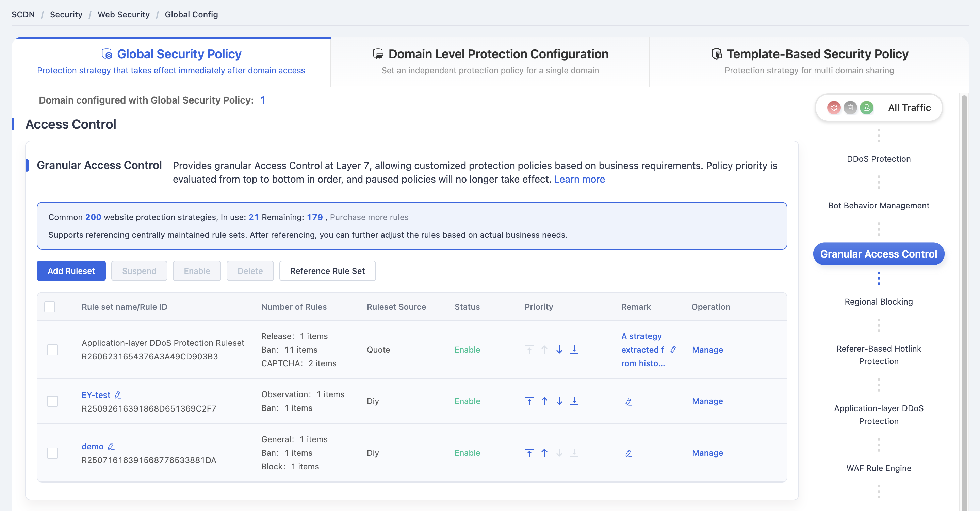Edit the demo ruleset name
The width and height of the screenshot is (980, 511).
tap(111, 446)
